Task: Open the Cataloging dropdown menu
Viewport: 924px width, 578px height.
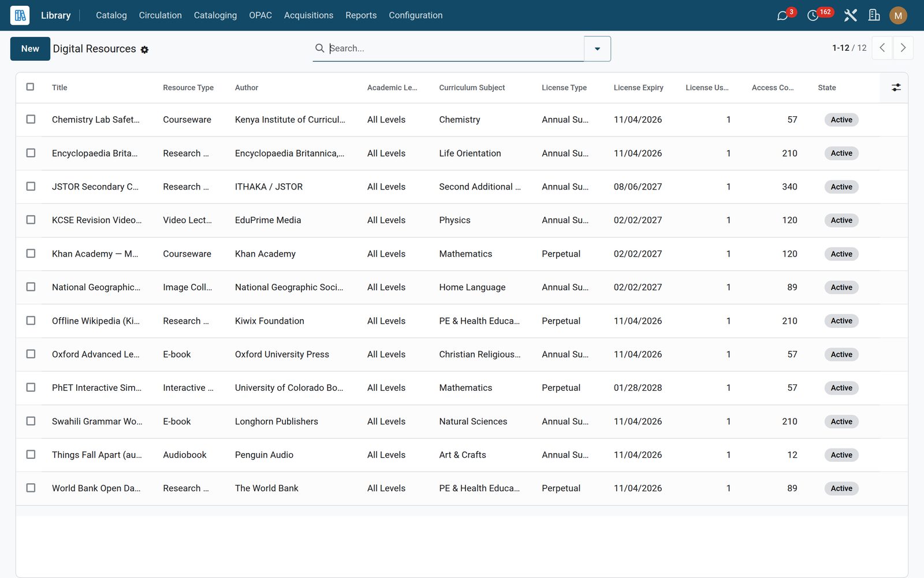Action: [x=215, y=16]
